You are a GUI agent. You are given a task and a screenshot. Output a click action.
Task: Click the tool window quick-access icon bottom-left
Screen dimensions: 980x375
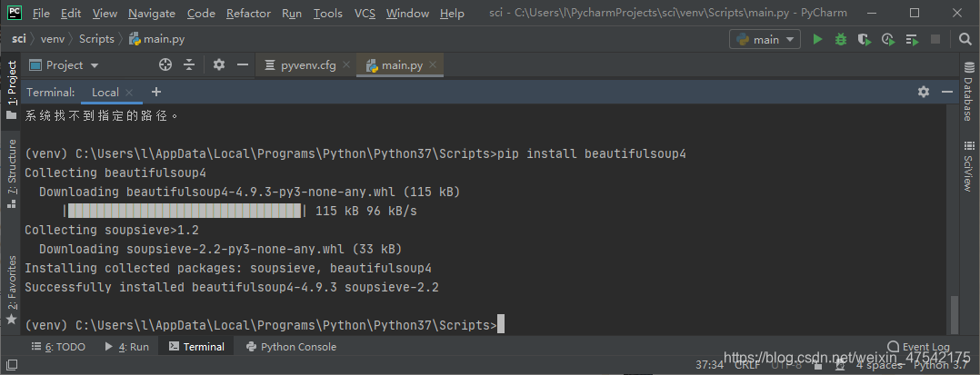pyautogui.click(x=11, y=364)
